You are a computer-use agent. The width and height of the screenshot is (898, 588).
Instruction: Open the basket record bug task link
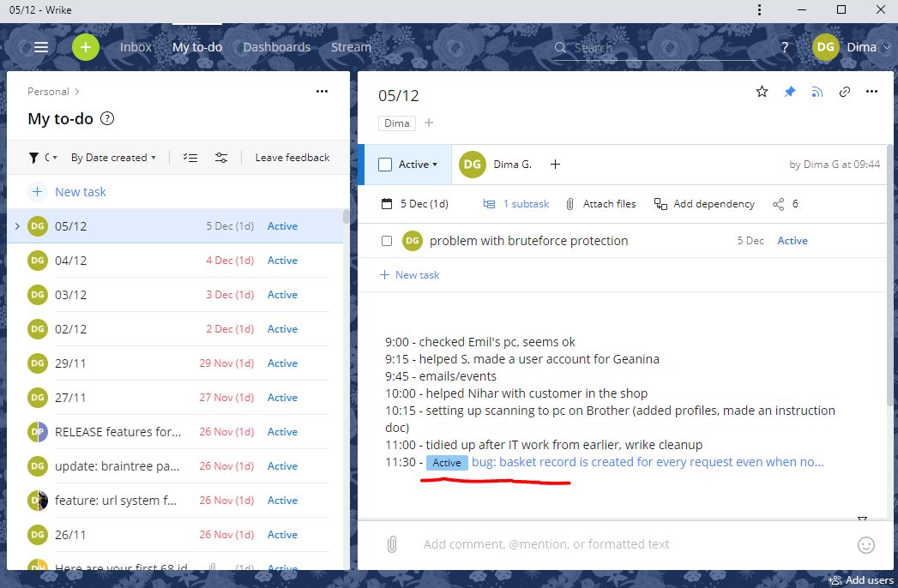[648, 462]
